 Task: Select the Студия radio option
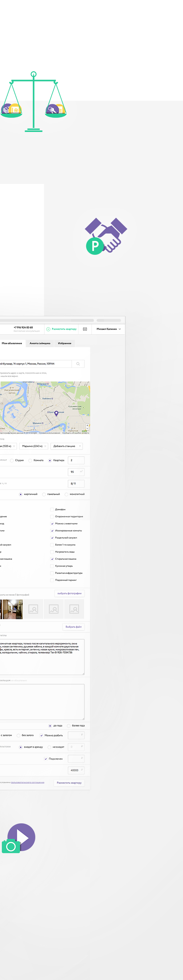12,460
